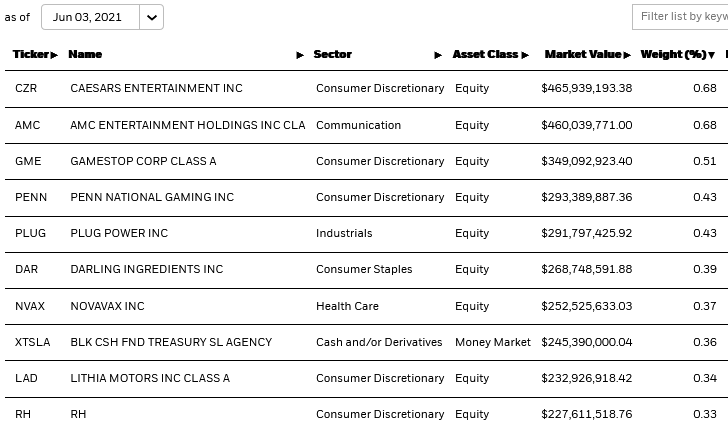Sort by the Ticker column arrow

click(x=54, y=55)
